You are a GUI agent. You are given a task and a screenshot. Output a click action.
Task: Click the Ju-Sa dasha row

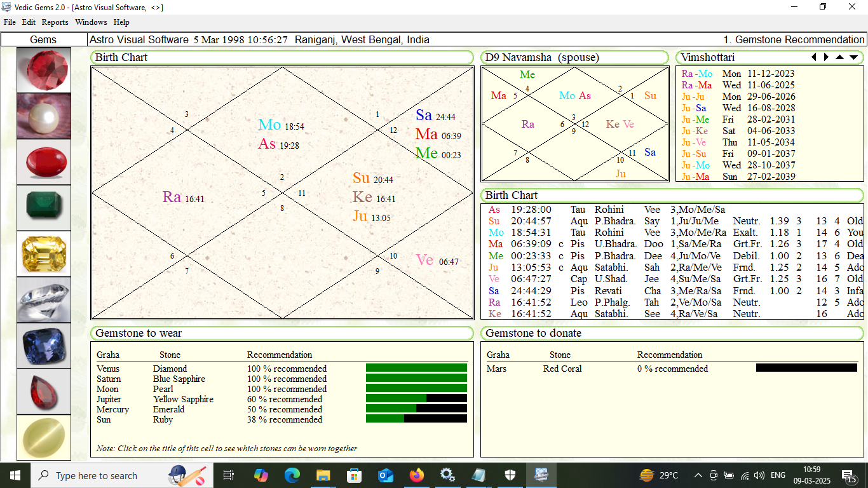[738, 108]
